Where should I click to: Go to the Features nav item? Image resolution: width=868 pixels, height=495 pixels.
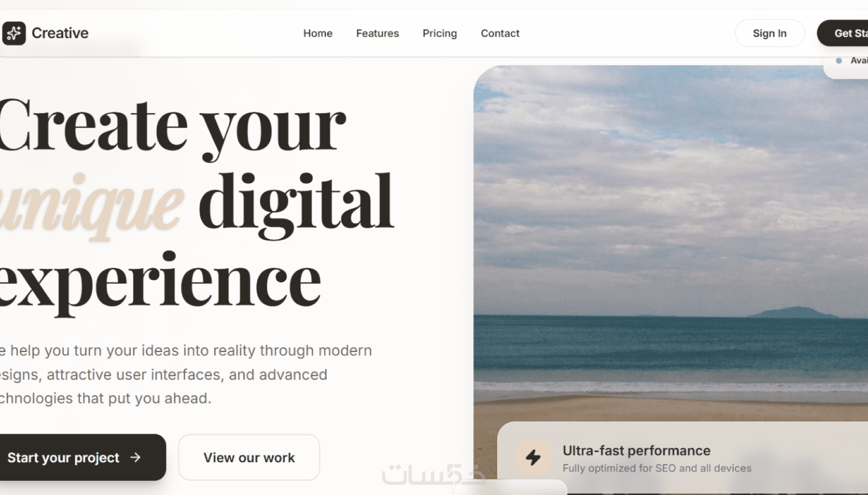pos(377,33)
